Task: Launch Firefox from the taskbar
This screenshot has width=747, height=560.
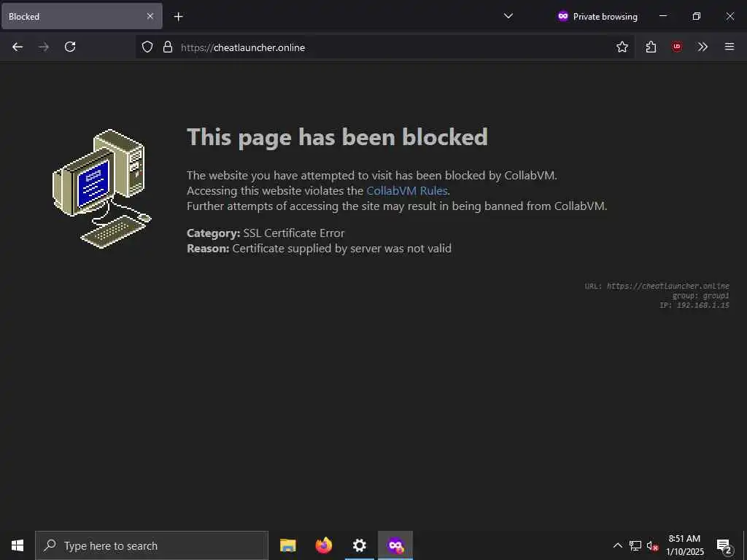Action: (x=323, y=545)
